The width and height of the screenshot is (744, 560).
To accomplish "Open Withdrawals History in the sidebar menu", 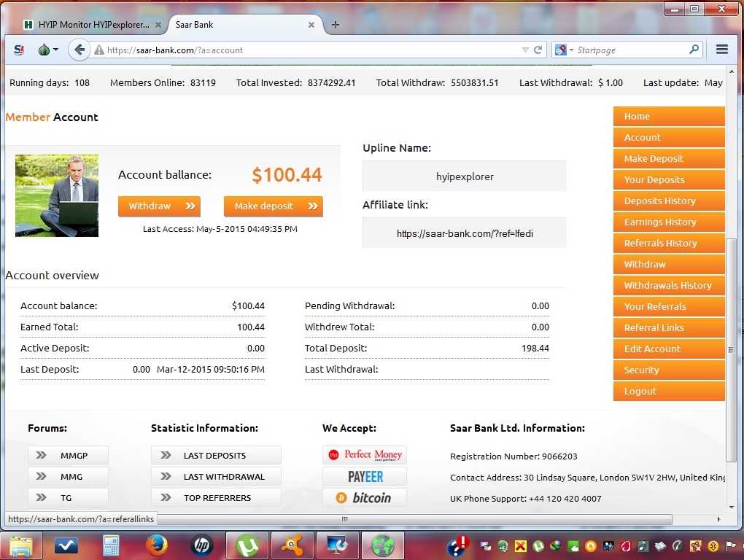I will pos(668,286).
